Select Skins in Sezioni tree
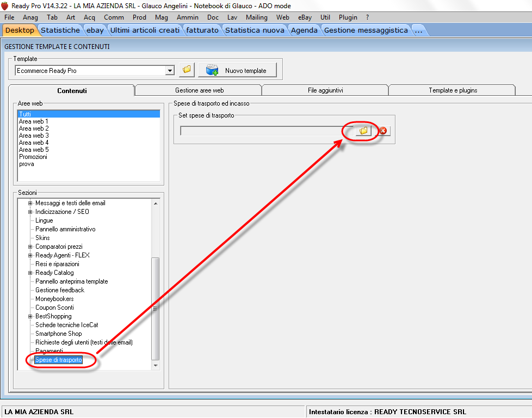 42,238
